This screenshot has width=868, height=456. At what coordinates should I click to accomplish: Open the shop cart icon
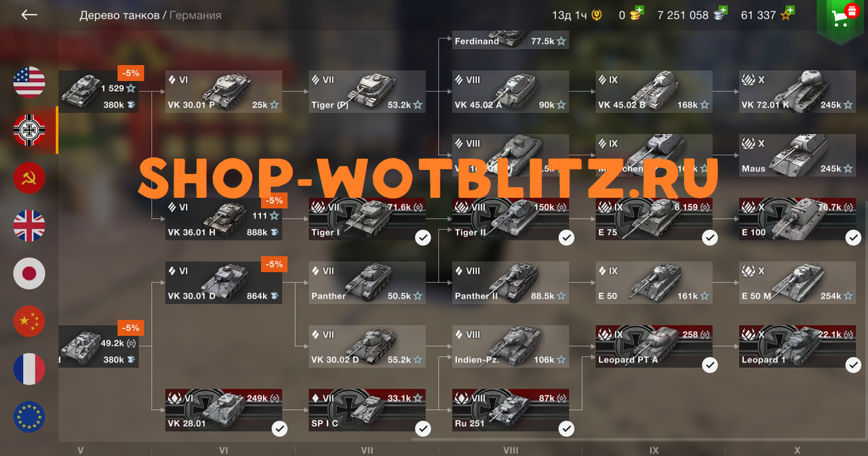[x=843, y=18]
